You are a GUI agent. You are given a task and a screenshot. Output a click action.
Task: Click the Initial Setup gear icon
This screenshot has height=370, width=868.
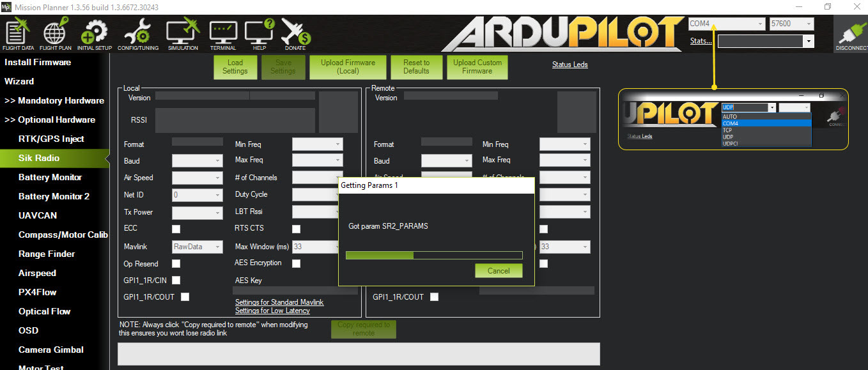click(95, 34)
